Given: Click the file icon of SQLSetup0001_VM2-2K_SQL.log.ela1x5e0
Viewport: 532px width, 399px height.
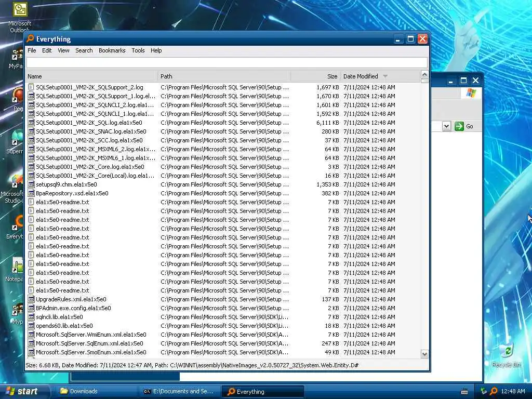Looking at the screenshot, I should coord(31,123).
